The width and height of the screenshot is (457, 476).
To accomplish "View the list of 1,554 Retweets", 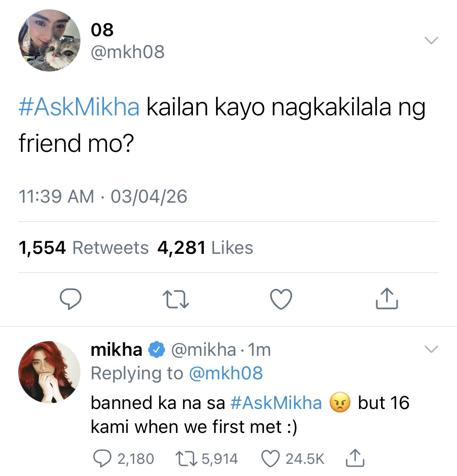I will coord(84,247).
